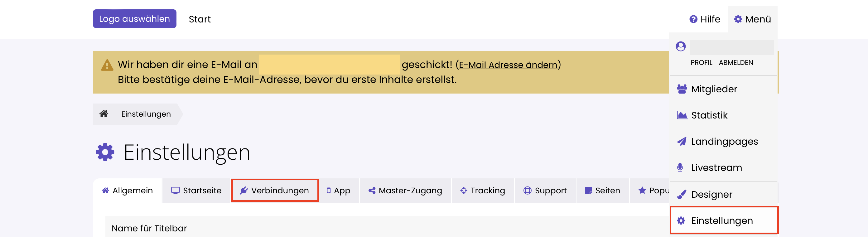Open the Tracking tab
The image size is (868, 237).
point(483,191)
